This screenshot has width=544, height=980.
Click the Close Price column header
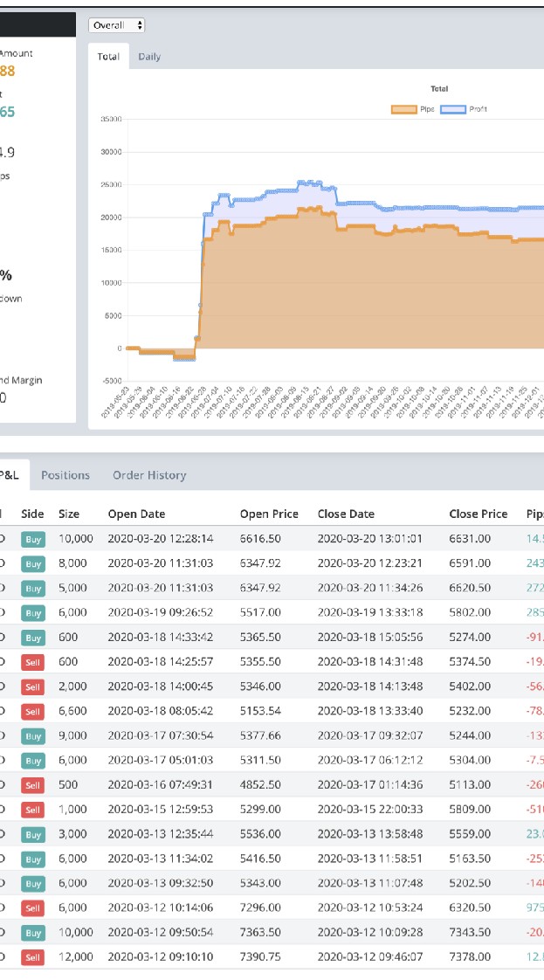point(478,514)
